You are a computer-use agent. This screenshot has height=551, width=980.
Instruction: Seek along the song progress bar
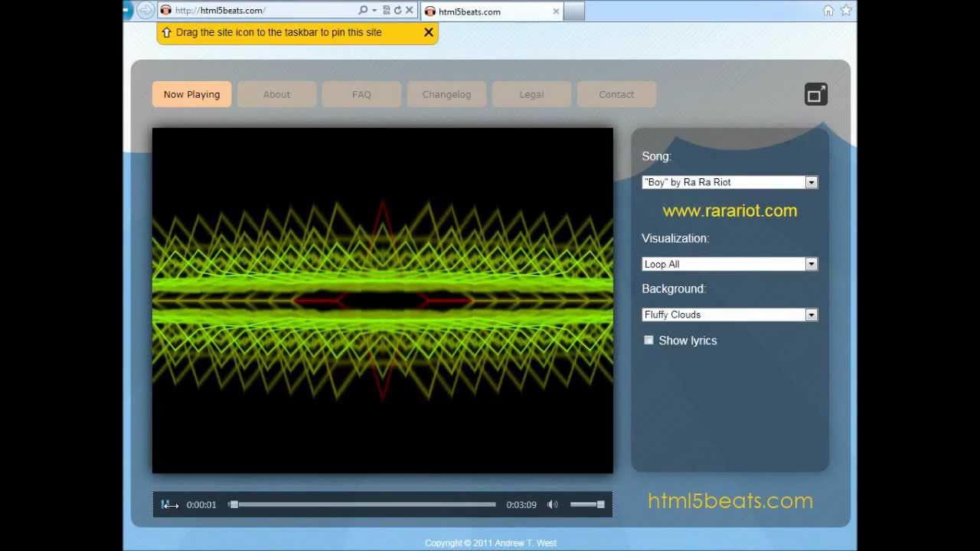[x=362, y=504]
